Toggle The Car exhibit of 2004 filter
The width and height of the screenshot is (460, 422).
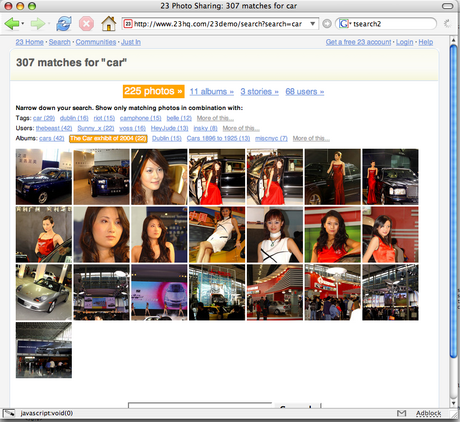tap(108, 138)
